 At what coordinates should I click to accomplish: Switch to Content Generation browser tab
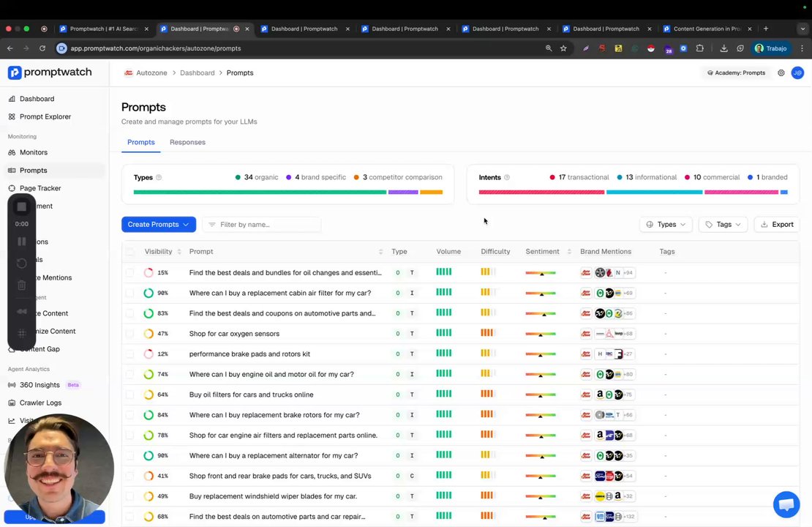(707, 29)
